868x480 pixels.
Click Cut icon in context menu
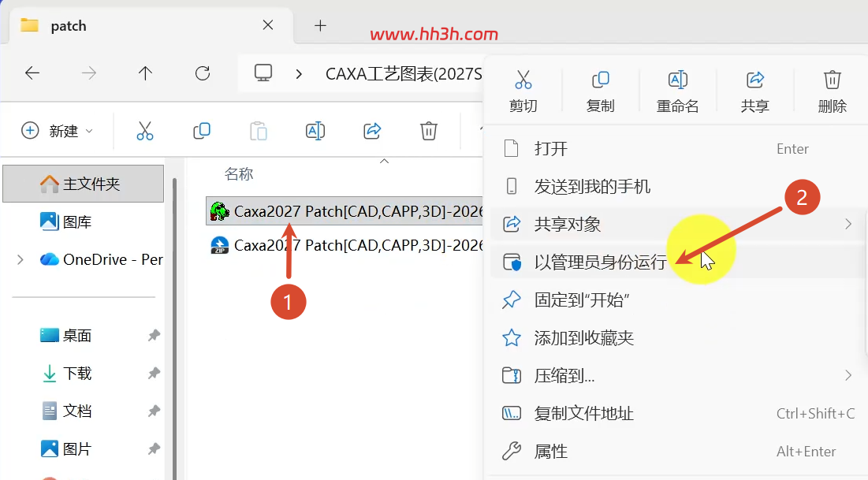pyautogui.click(x=523, y=80)
